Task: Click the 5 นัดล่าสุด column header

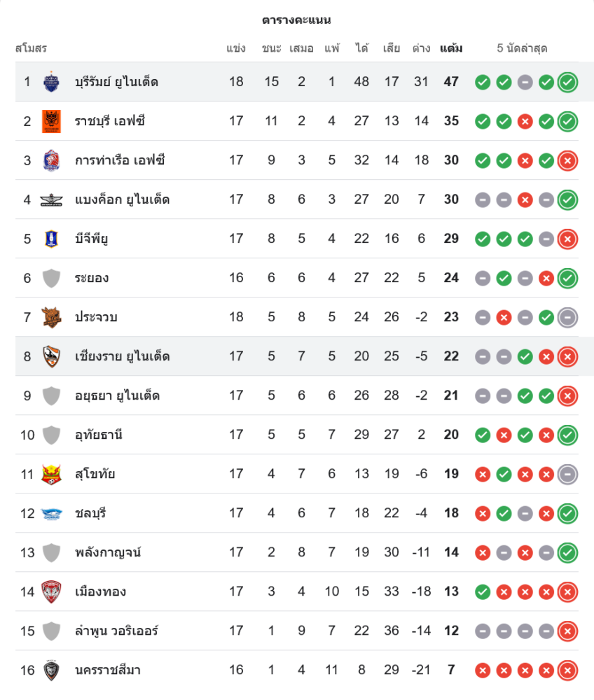Action: pos(522,48)
